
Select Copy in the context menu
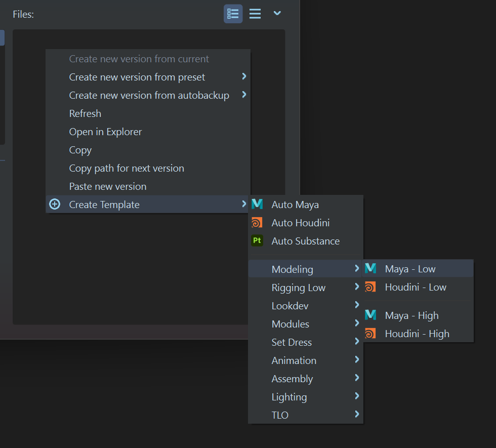pos(148,150)
